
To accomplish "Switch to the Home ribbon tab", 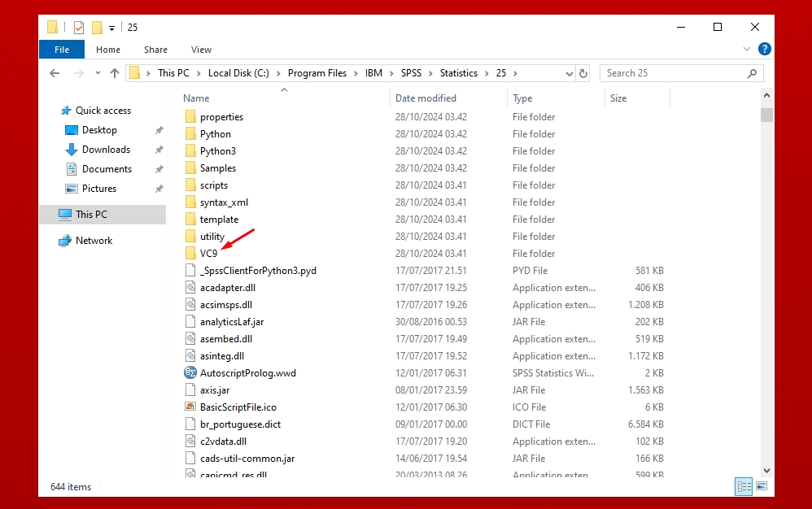I will [107, 50].
